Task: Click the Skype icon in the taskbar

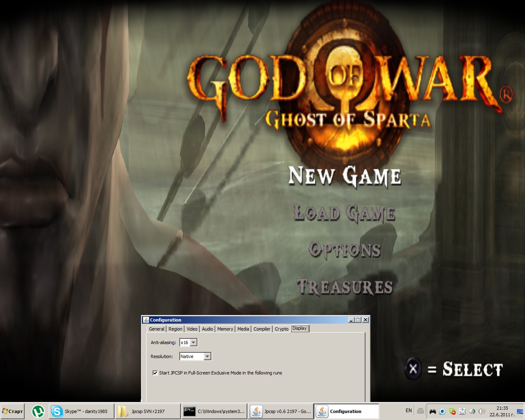Action: point(57,411)
